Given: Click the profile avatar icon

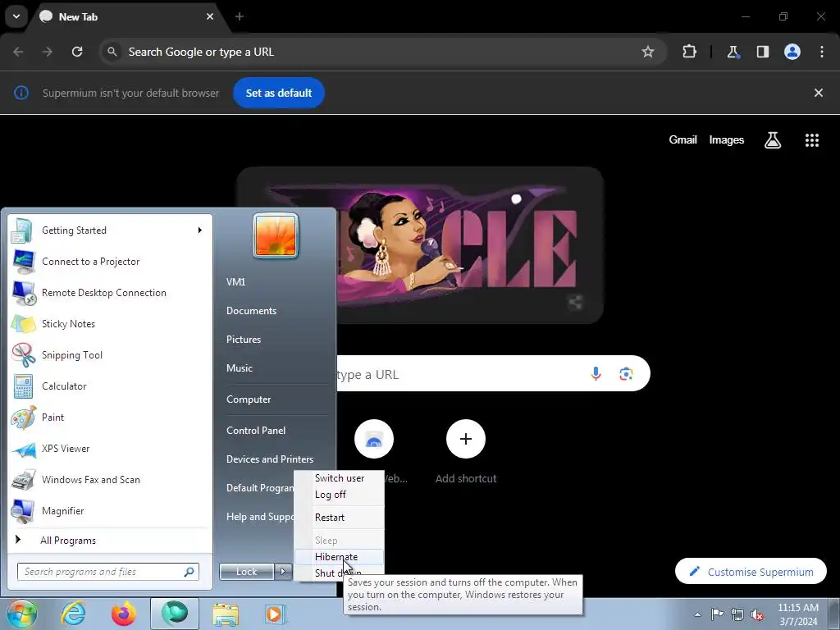Looking at the screenshot, I should pyautogui.click(x=792, y=52).
